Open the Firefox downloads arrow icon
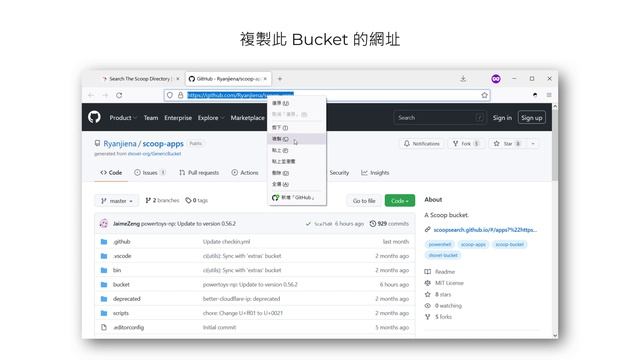The image size is (640, 360). click(463, 78)
